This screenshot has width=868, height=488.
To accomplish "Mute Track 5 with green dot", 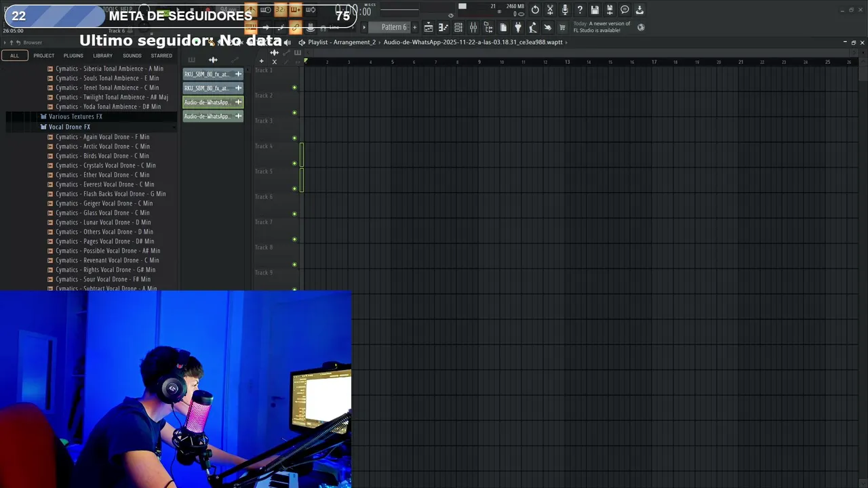I will [294, 188].
